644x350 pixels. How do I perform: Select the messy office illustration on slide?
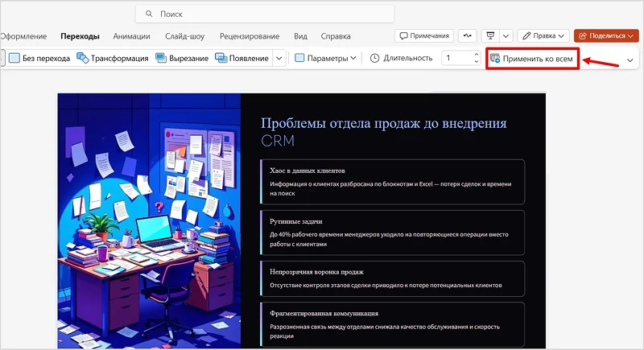coord(149,220)
